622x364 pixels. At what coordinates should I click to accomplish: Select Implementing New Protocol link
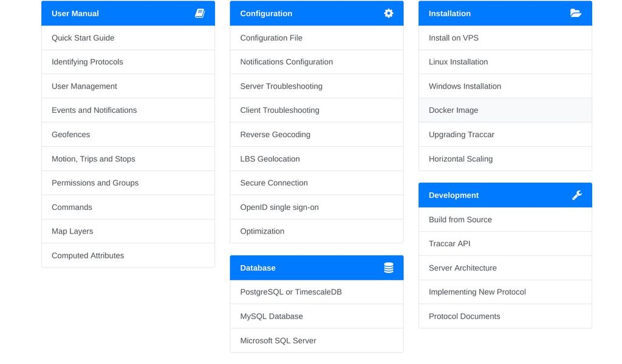tap(477, 292)
